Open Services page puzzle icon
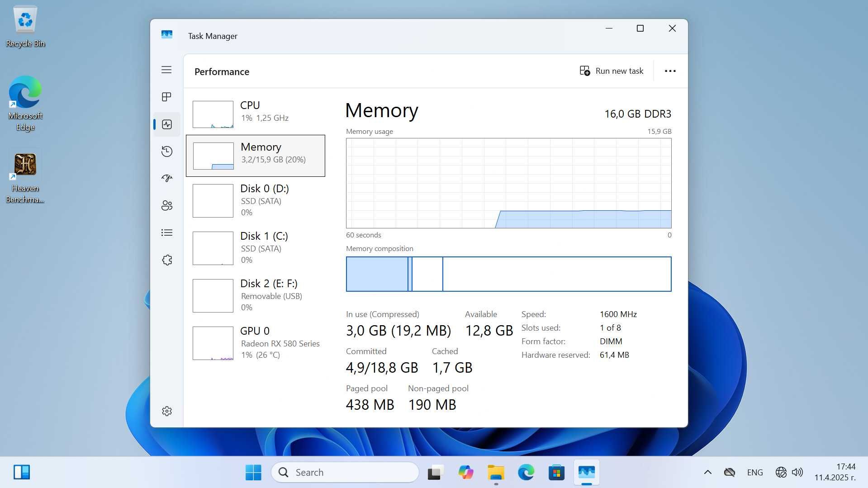This screenshot has width=868, height=488. click(166, 260)
